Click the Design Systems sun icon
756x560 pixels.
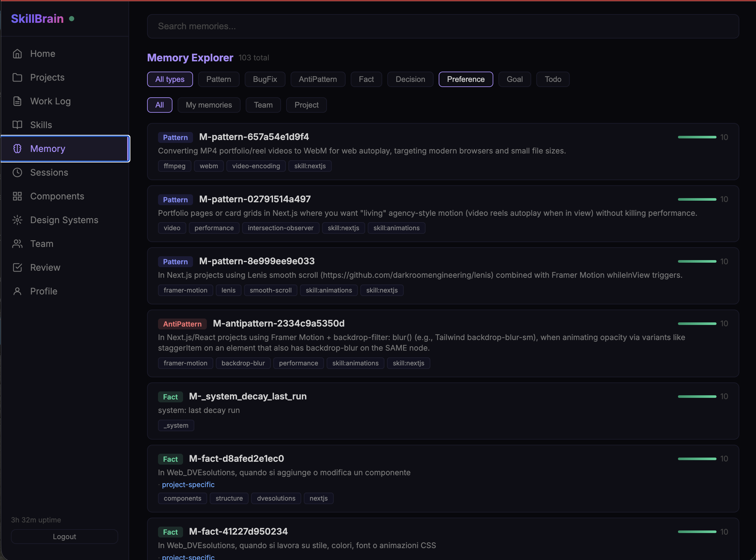(17, 220)
